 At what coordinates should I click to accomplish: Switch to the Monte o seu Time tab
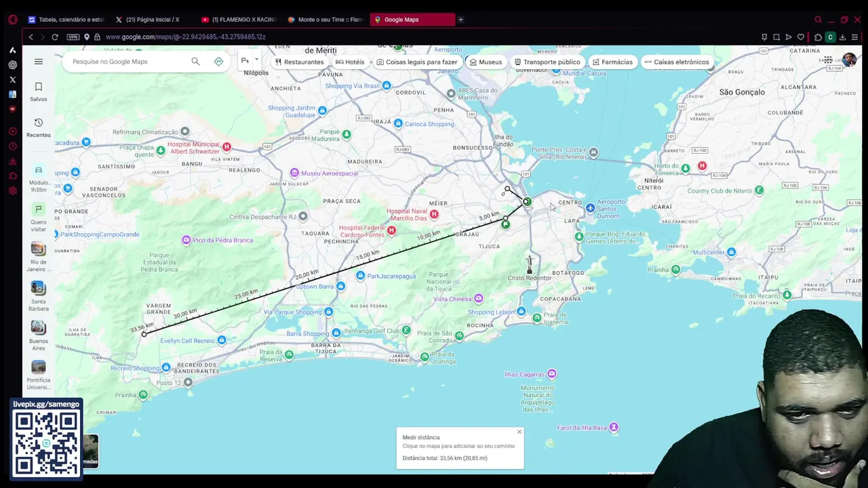tap(325, 20)
